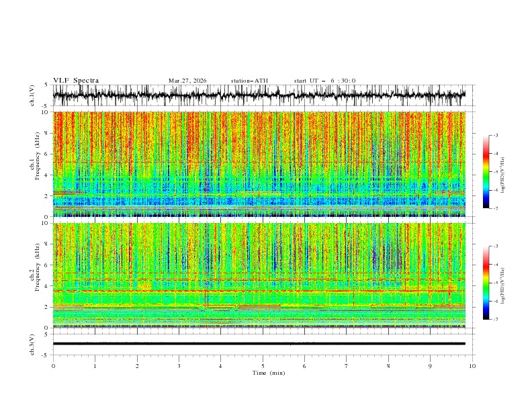The height and width of the screenshot is (411, 532).
Task: Click time axis tick label '0'
Action: pos(53,366)
